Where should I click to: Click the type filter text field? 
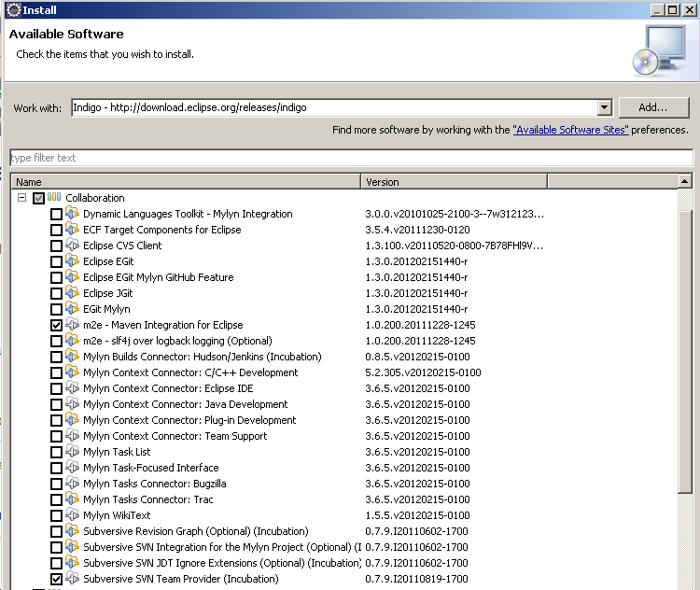tap(351, 158)
